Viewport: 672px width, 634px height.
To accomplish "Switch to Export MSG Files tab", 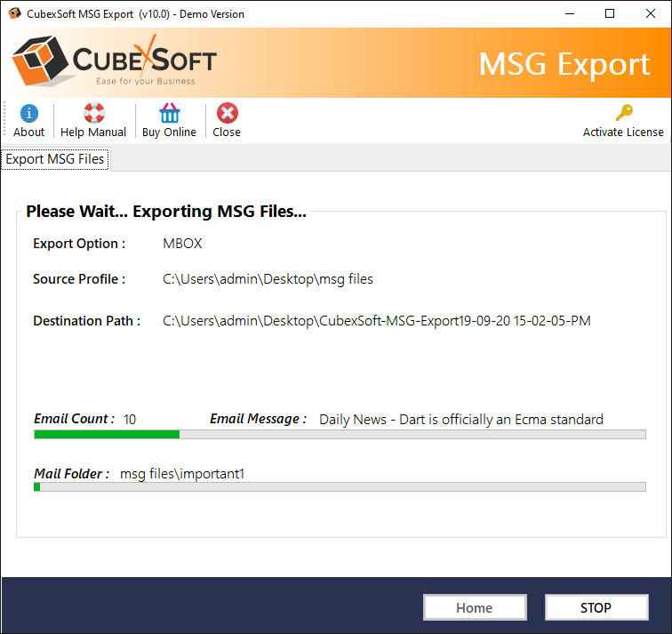I will 55,159.
